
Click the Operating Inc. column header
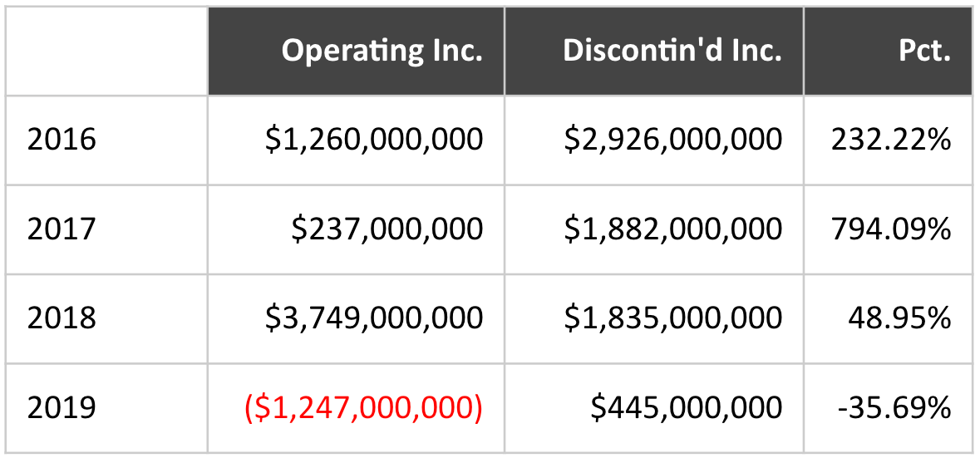[382, 51]
